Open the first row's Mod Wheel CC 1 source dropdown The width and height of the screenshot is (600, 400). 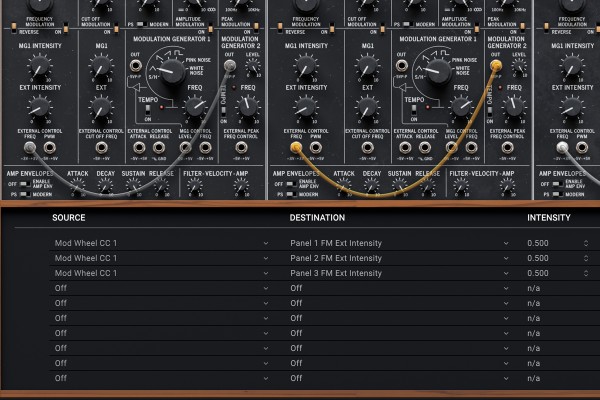point(160,243)
